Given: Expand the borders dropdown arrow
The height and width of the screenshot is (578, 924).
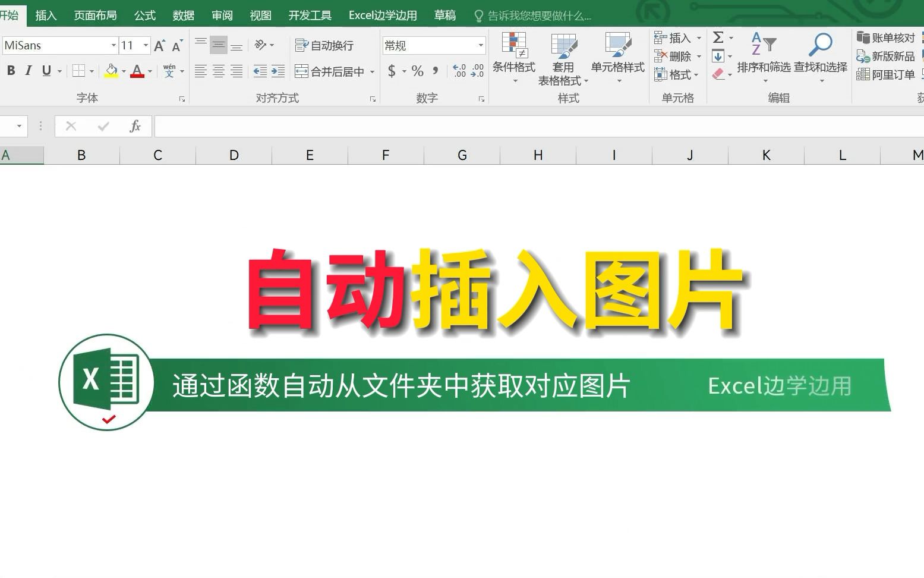Looking at the screenshot, I should pos(92,71).
